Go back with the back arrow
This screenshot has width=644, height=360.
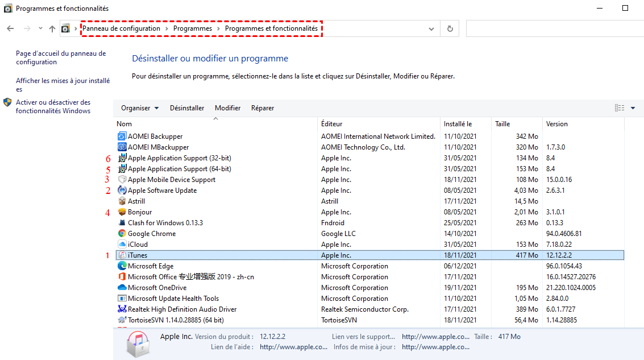pyautogui.click(x=10, y=28)
